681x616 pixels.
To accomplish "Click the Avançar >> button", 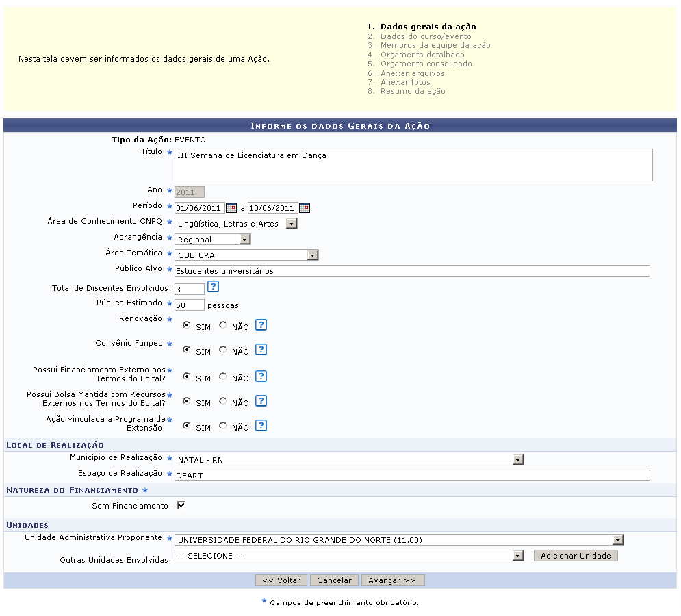I will click(393, 580).
